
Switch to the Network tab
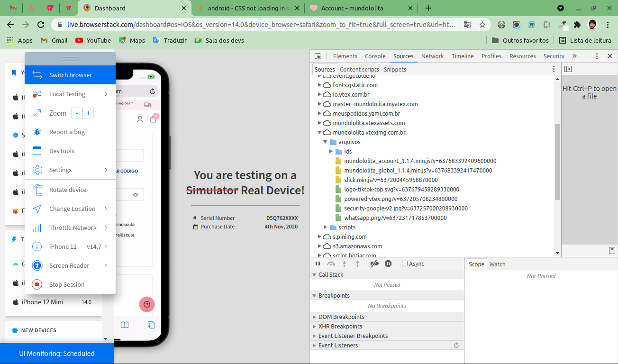pos(433,56)
